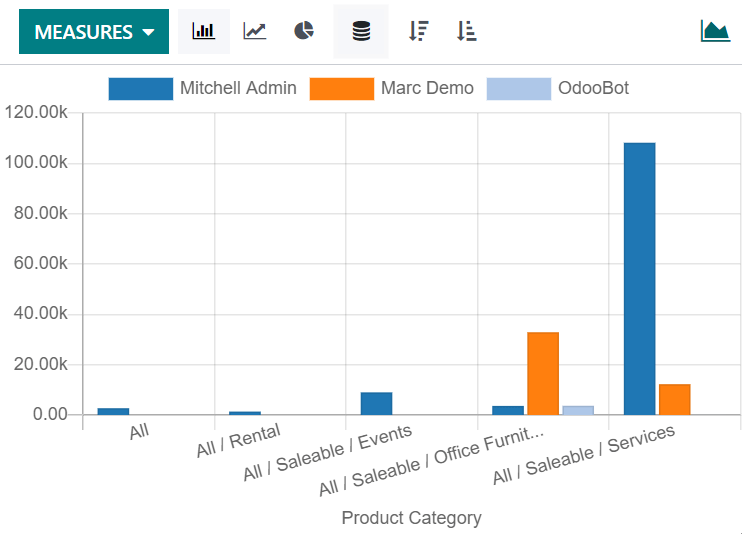
Task: Open the Measures dropdown
Action: (x=94, y=32)
